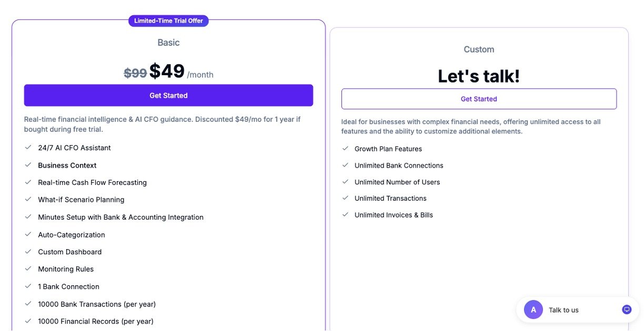The image size is (644, 331).
Task: Click the chat bubble icon
Action: 626,309
